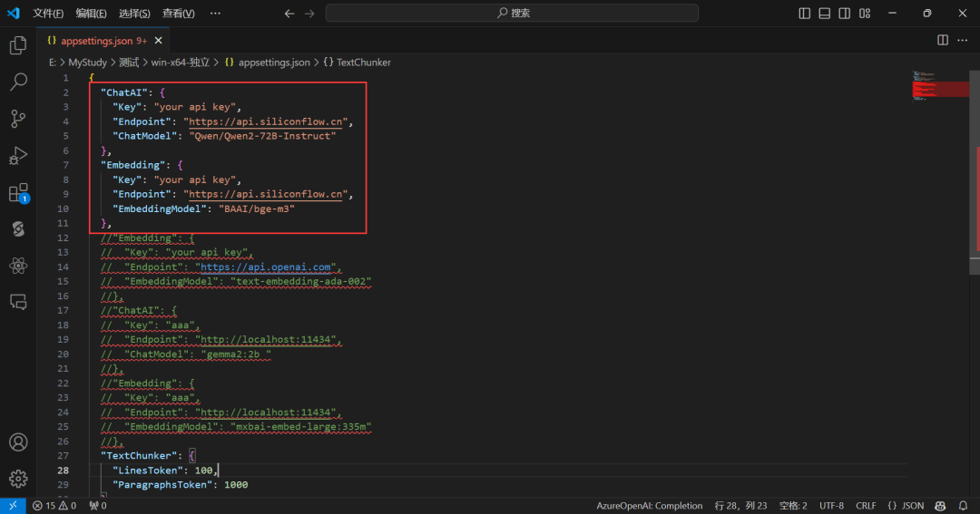Select the appsettings.json editor tab
The image size is (980, 514).
tap(96, 41)
